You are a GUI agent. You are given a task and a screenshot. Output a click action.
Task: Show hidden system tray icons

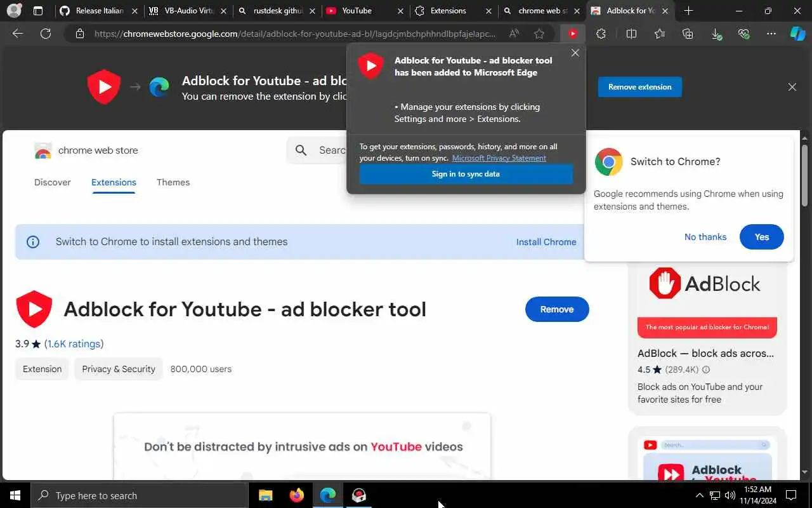coord(700,495)
